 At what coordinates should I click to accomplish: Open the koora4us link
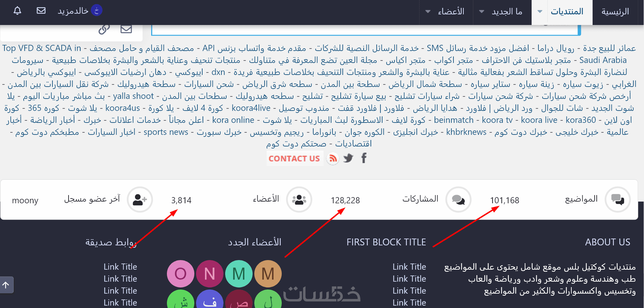pos(122,108)
